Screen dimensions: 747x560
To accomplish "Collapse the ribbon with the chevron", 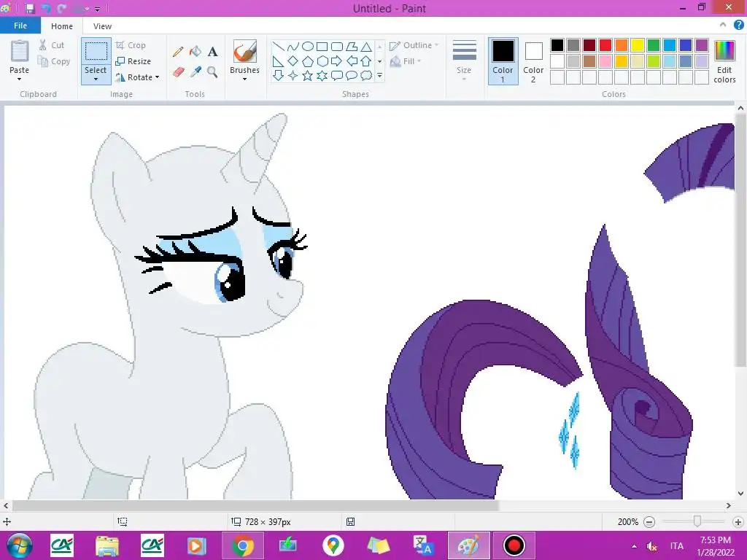I will (723, 26).
